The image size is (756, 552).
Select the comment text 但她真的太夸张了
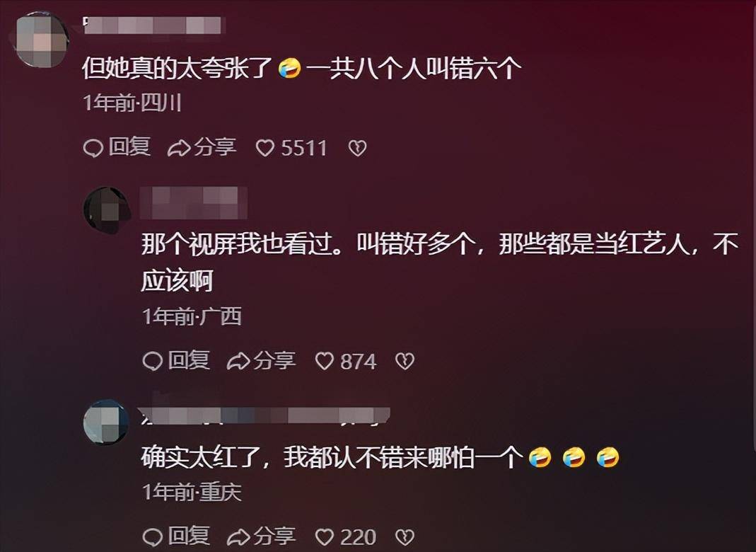178,68
